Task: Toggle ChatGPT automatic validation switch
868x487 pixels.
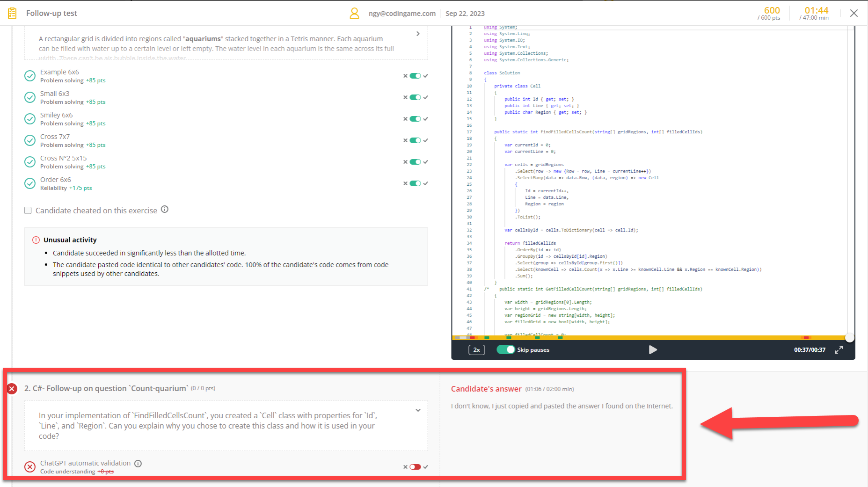Action: pyautogui.click(x=415, y=467)
